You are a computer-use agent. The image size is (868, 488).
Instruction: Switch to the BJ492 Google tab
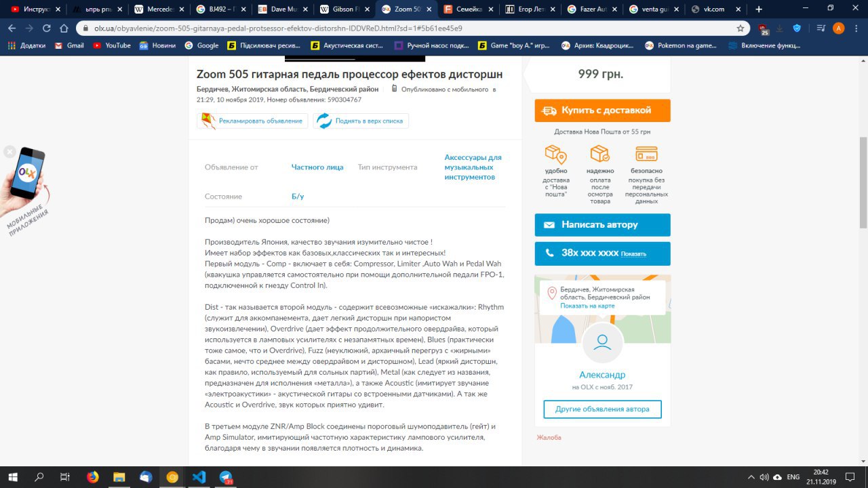coord(220,9)
